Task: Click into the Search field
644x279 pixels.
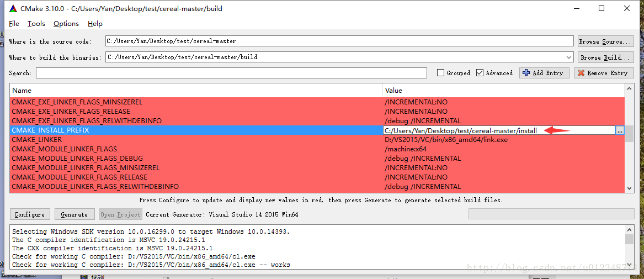Action: coord(231,73)
